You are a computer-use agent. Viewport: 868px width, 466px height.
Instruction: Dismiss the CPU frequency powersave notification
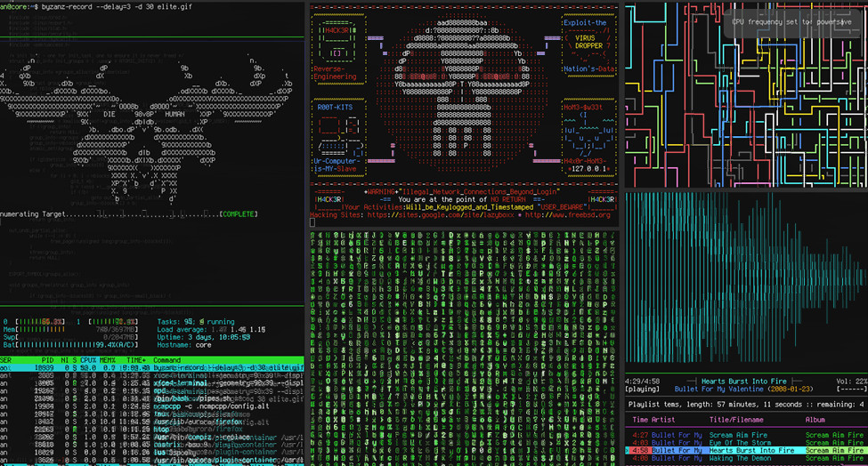(x=791, y=20)
